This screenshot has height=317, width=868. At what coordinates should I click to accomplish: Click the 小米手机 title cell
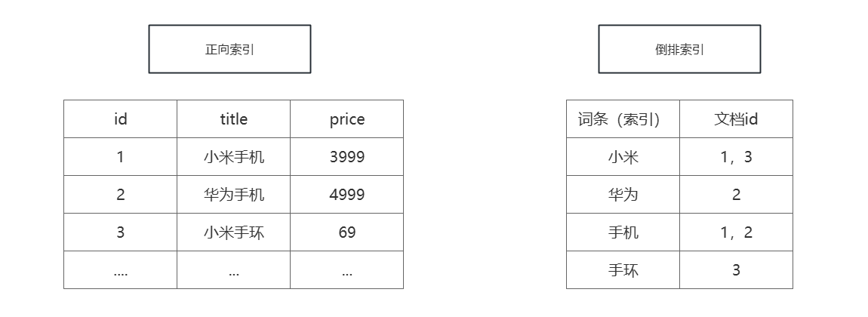233,157
